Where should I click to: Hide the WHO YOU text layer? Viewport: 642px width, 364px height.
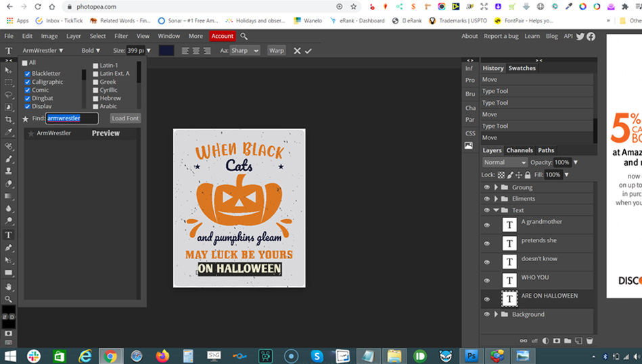pos(486,281)
